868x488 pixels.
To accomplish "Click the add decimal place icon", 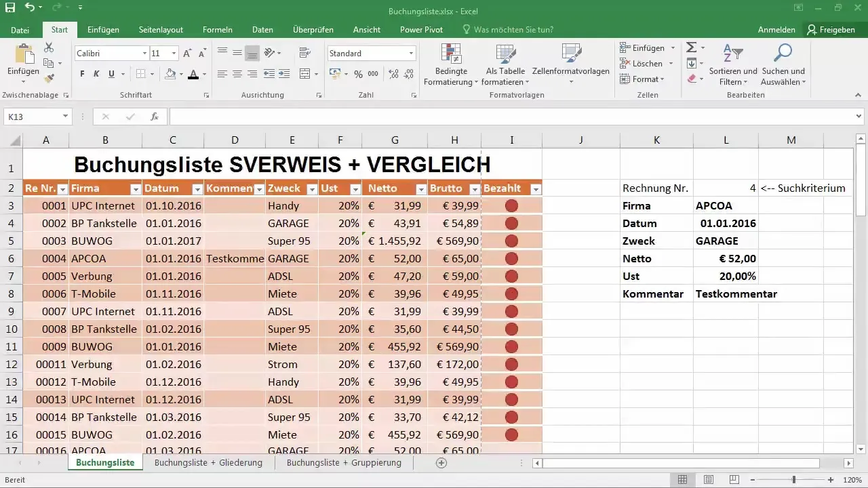I will click(394, 74).
